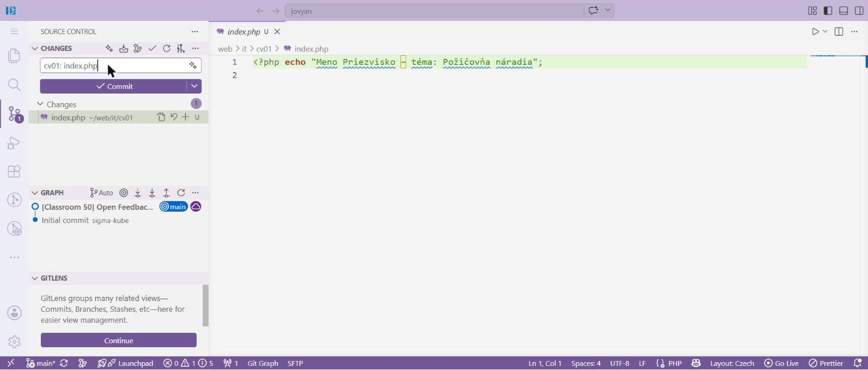The height and width of the screenshot is (370, 868).
Task: Open the Run and Debug view
Action: 14,143
